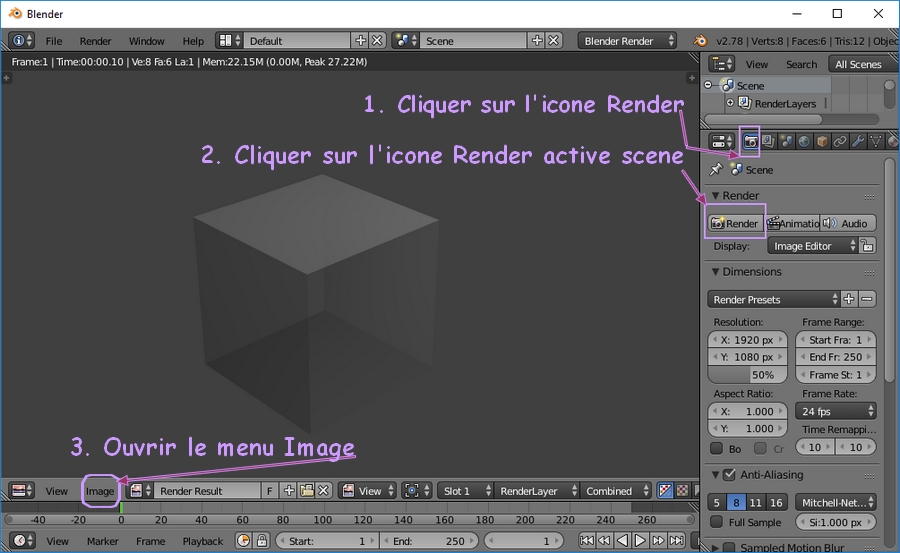Image resolution: width=900 pixels, height=553 pixels.
Task: Select 11 anti-aliasing samples
Action: coord(755,502)
